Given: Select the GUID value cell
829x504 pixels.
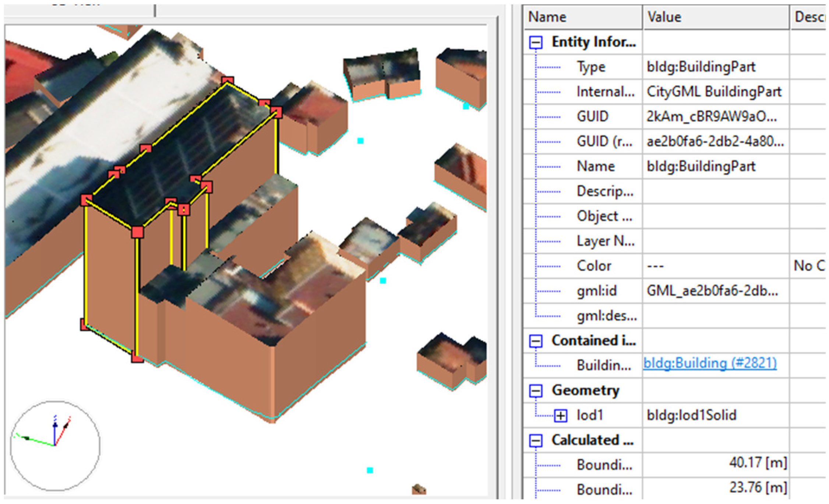Looking at the screenshot, I should pyautogui.click(x=711, y=117).
